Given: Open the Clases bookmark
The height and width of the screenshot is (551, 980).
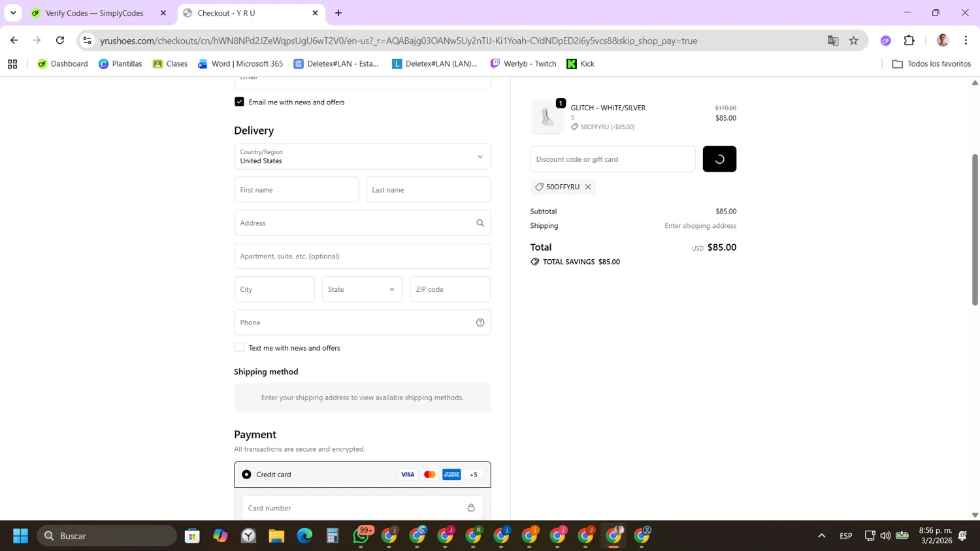Looking at the screenshot, I should (170, 64).
